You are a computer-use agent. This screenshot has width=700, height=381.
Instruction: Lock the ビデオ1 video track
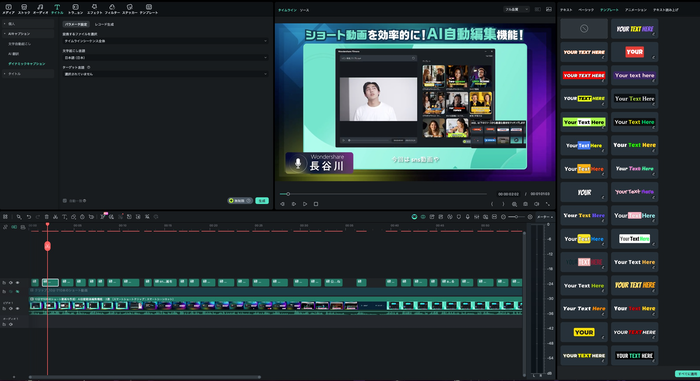[x=4, y=309]
